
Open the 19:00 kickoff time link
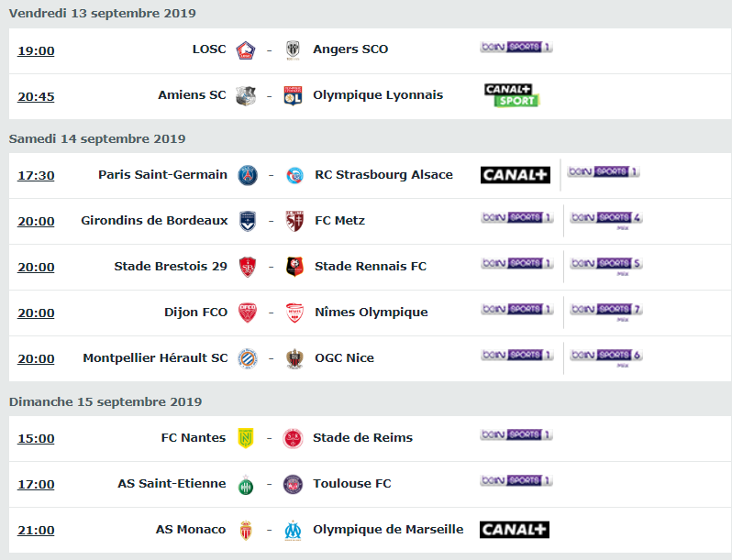coord(36,50)
